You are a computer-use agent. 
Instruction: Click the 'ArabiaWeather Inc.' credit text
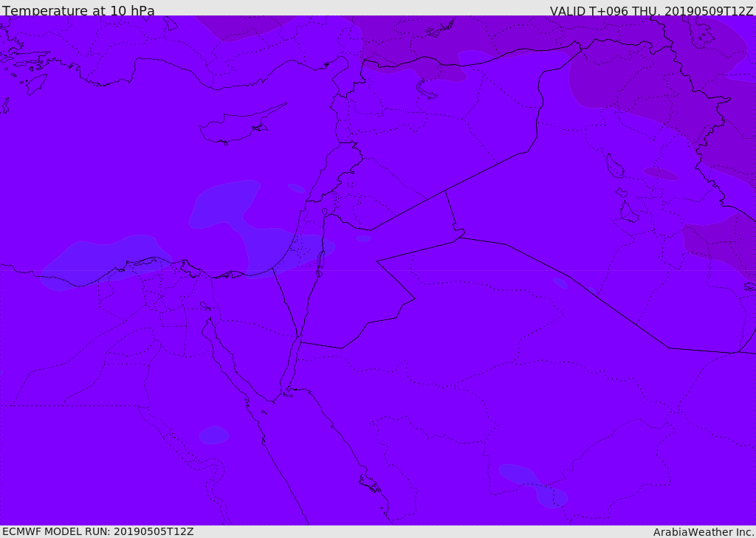pyautogui.click(x=704, y=532)
